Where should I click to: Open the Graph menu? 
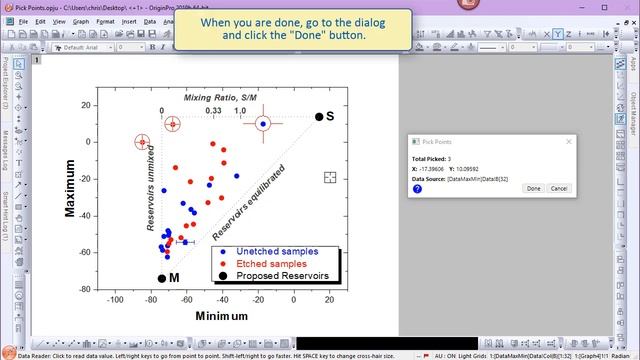coord(81,22)
